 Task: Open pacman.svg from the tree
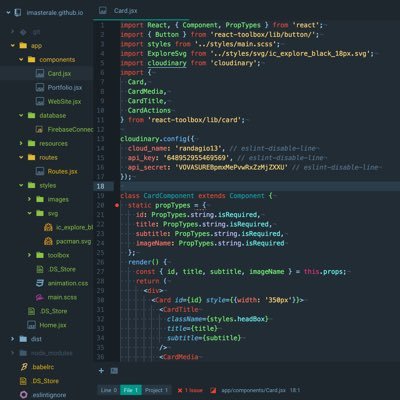click(73, 241)
